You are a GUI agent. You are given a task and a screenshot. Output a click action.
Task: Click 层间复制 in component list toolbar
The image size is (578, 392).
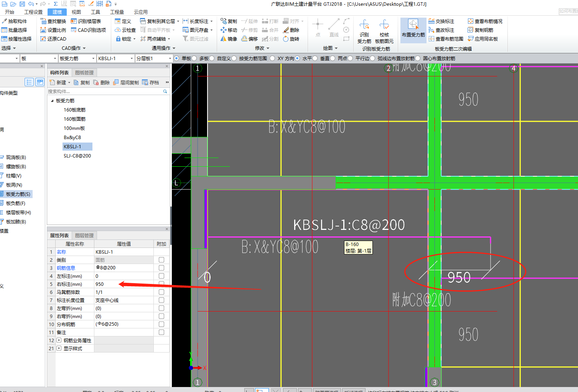[126, 82]
